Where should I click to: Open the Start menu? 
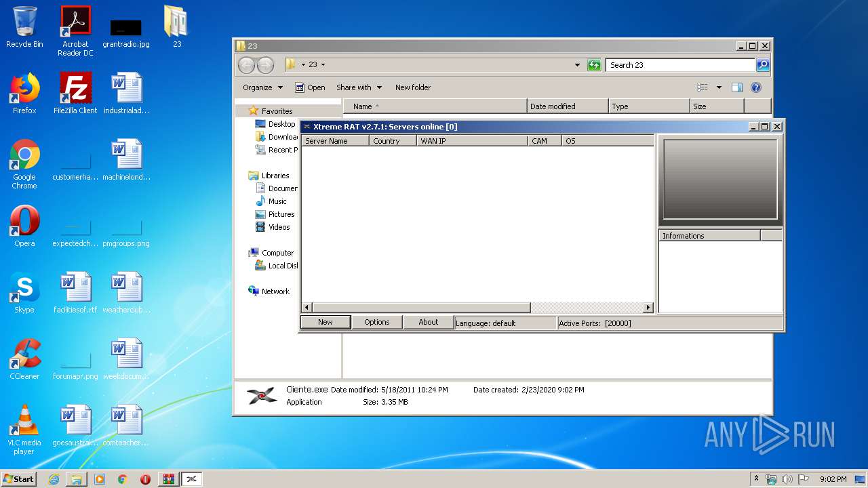click(18, 479)
